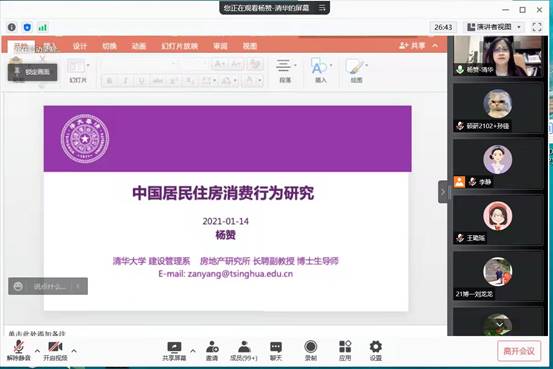Click the blue security shield icon

tap(27, 27)
